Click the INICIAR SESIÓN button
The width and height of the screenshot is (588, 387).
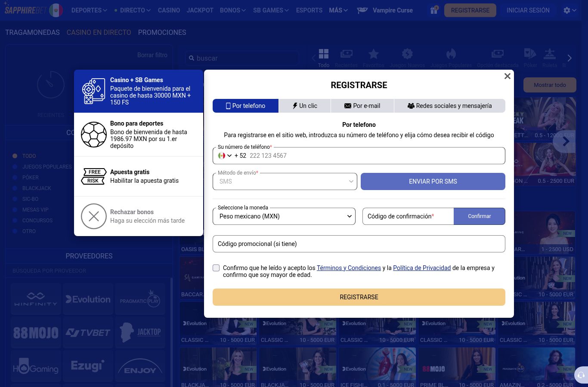[x=528, y=10]
